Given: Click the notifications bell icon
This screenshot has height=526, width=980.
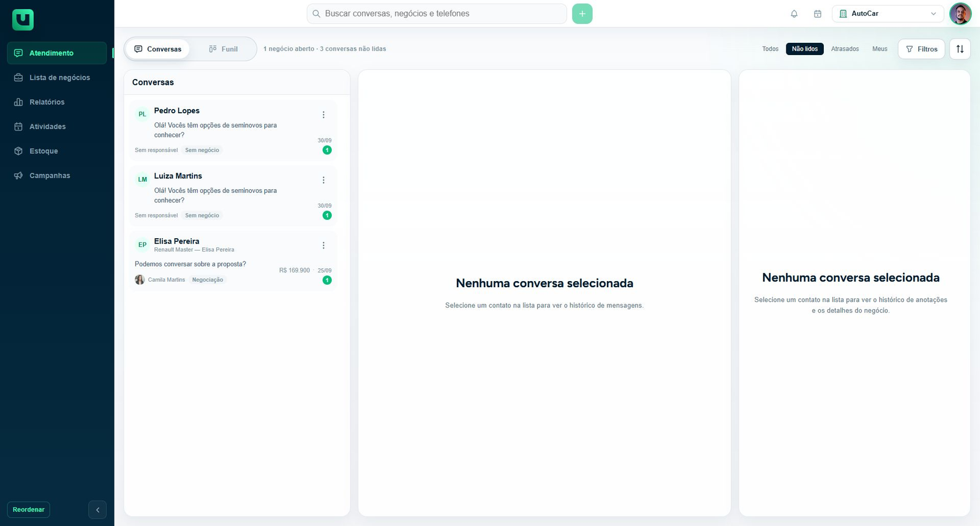Looking at the screenshot, I should [794, 13].
